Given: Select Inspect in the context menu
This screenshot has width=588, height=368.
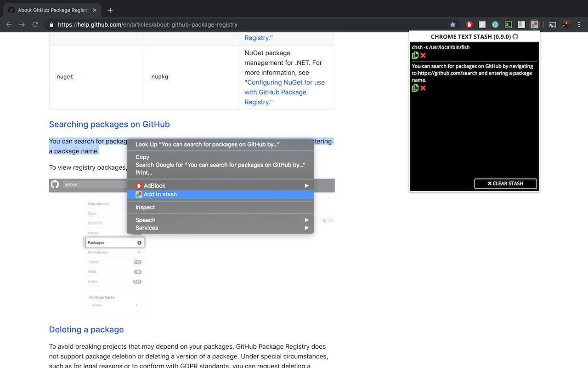Looking at the screenshot, I should pyautogui.click(x=220, y=207).
